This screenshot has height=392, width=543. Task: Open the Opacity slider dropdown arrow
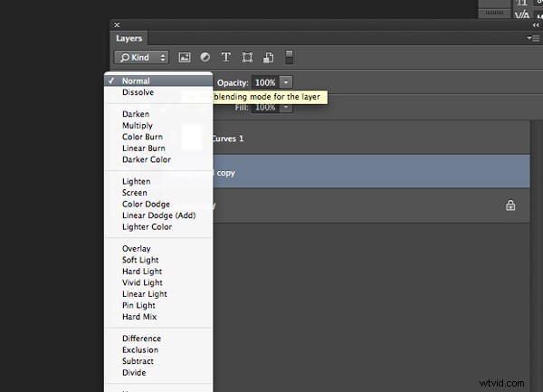(x=286, y=82)
